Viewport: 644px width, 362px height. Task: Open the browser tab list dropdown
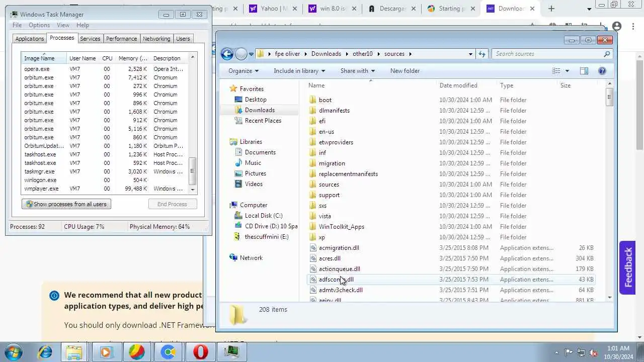[589, 9]
